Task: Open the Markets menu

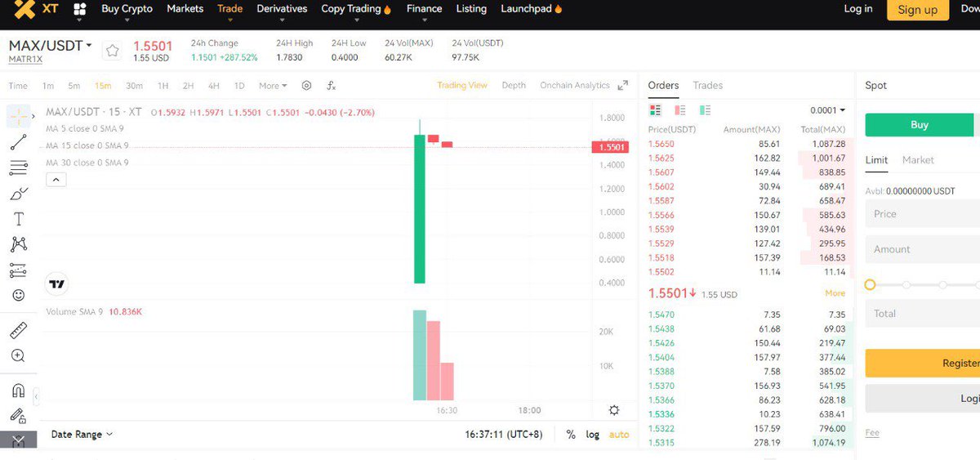Action: (185, 9)
